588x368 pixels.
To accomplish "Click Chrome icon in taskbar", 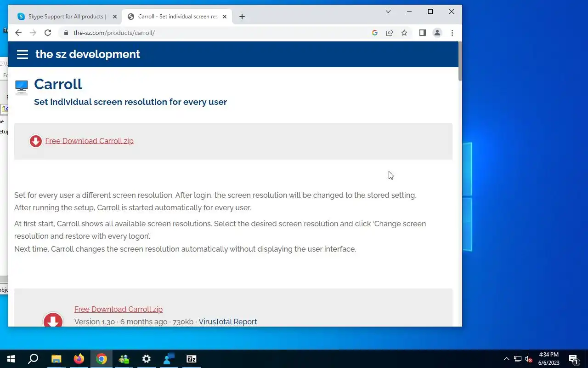I will point(102,359).
